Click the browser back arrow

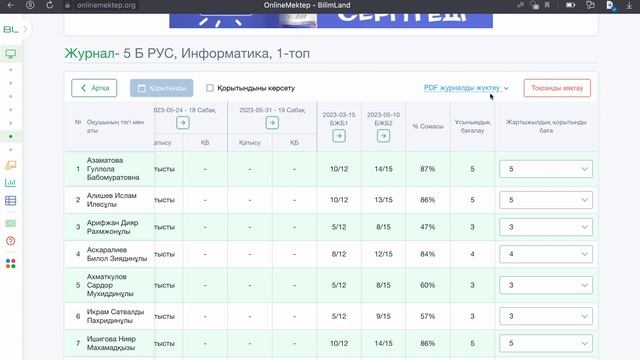coord(11,5)
